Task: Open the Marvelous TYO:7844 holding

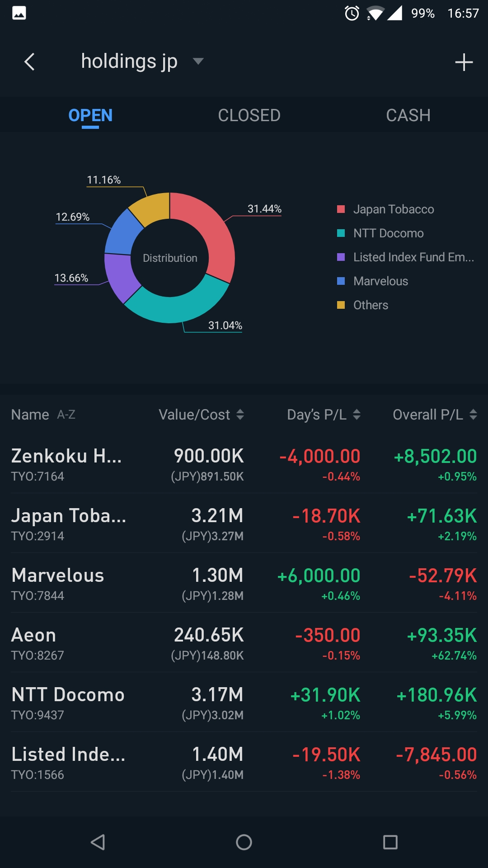Action: 244,583
